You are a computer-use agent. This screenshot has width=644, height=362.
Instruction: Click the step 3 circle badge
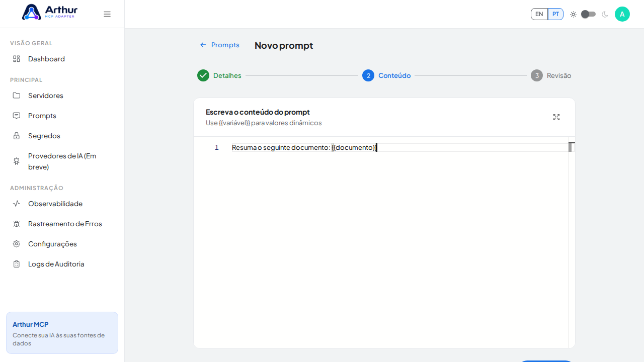pyautogui.click(x=537, y=75)
